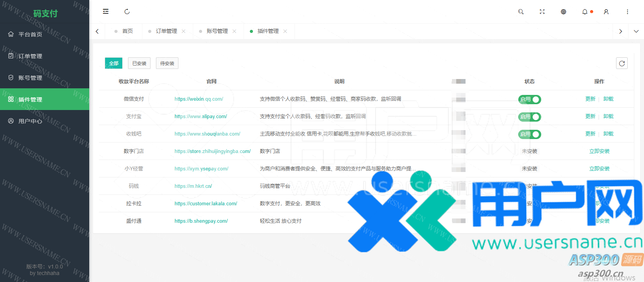Enter fullscreen mode via expand icon
The width and height of the screenshot is (644, 282).
(x=542, y=12)
